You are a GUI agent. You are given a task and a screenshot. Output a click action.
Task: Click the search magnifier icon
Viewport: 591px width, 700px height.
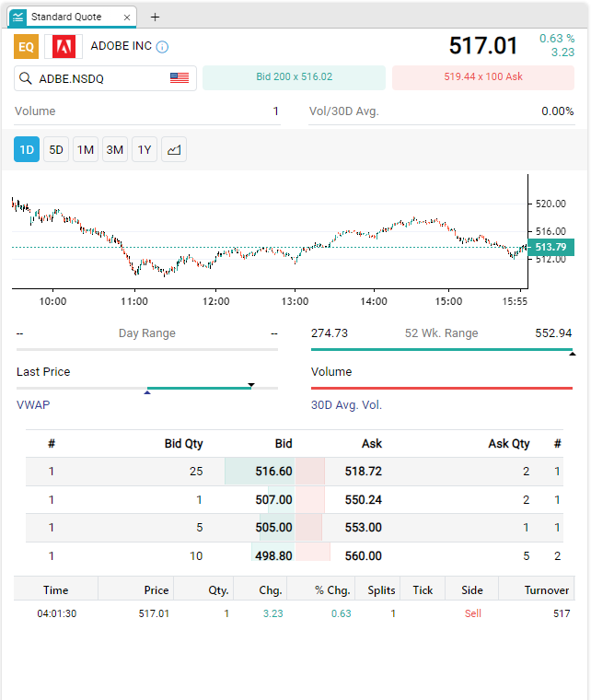click(27, 78)
